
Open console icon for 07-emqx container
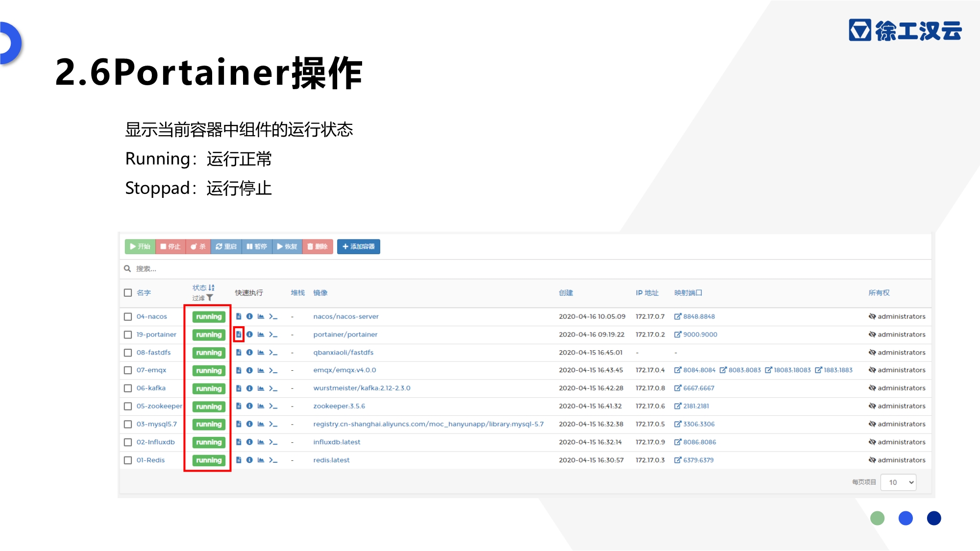click(273, 370)
